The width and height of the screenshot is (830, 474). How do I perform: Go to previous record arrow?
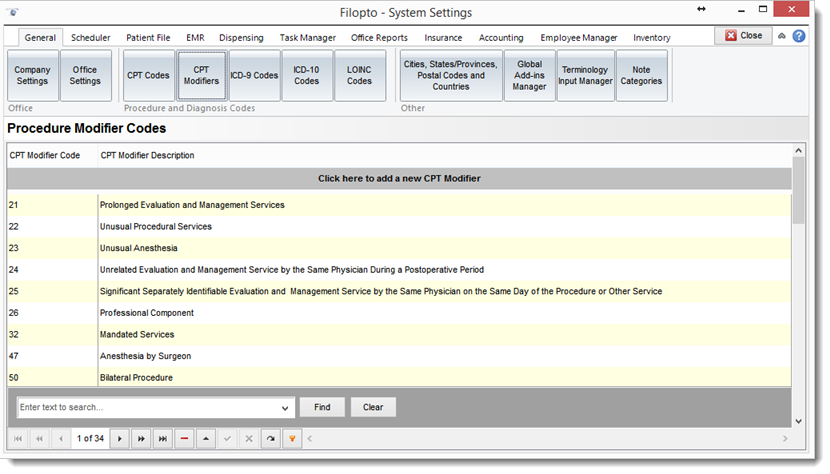point(61,439)
